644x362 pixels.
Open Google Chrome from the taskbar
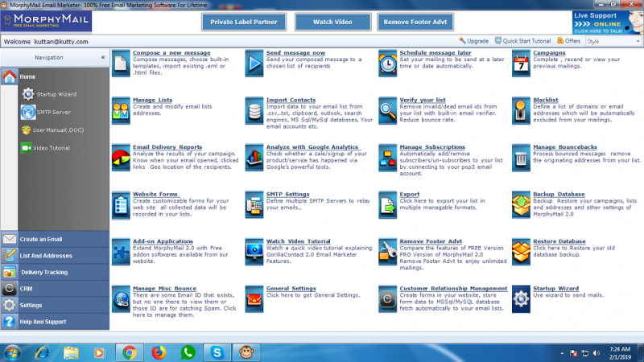tap(128, 352)
